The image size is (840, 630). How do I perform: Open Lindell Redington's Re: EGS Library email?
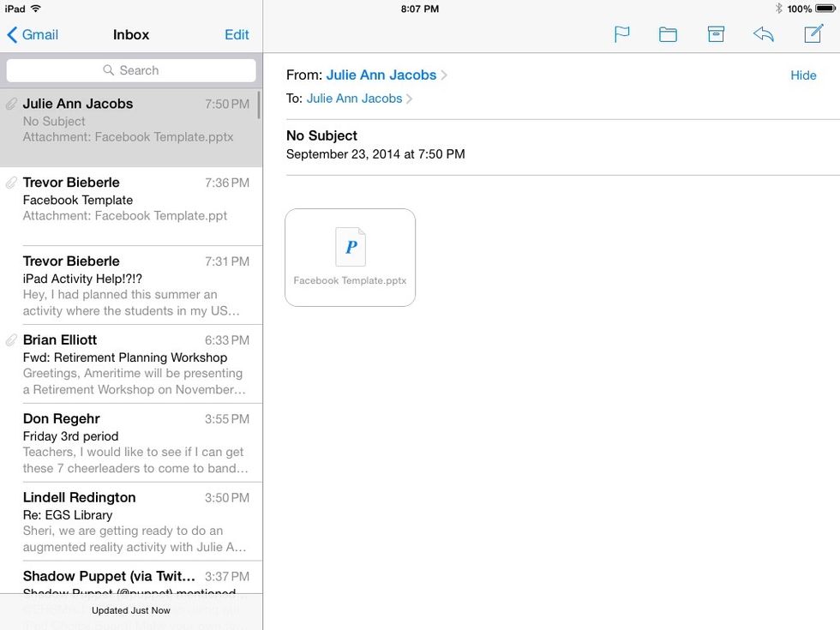pos(131,521)
